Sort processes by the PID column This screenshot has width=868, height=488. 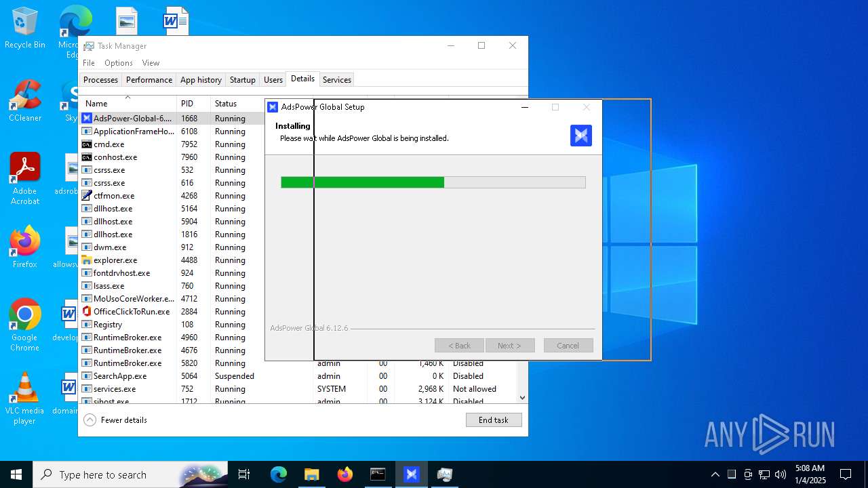(x=193, y=104)
